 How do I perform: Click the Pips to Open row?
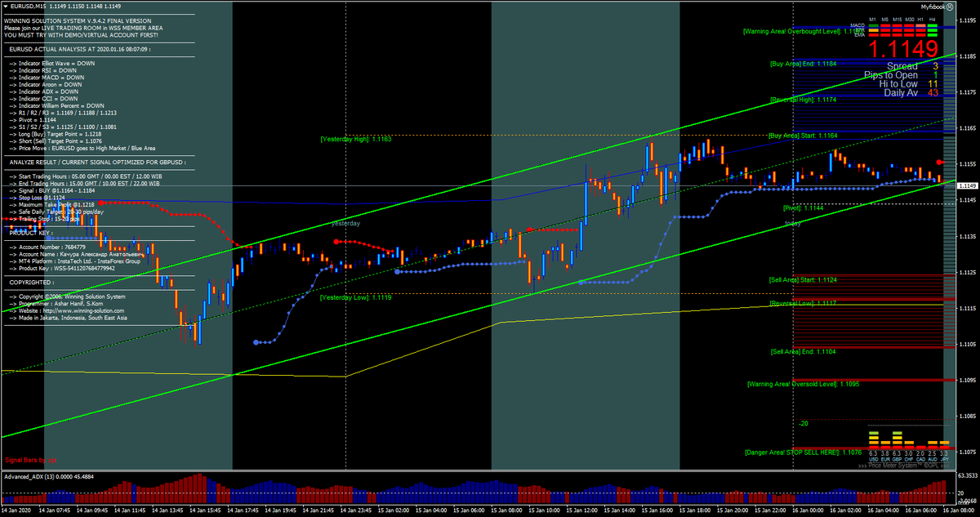pos(902,74)
